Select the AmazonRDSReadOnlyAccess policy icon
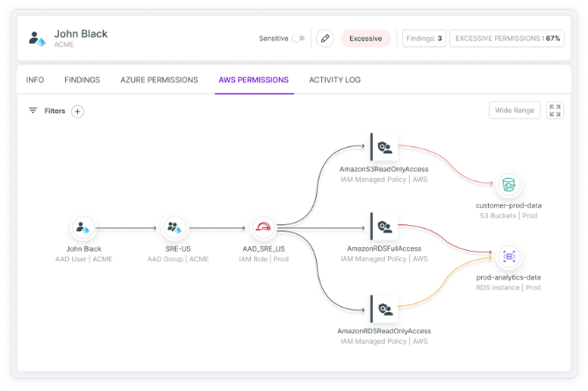 (x=384, y=309)
